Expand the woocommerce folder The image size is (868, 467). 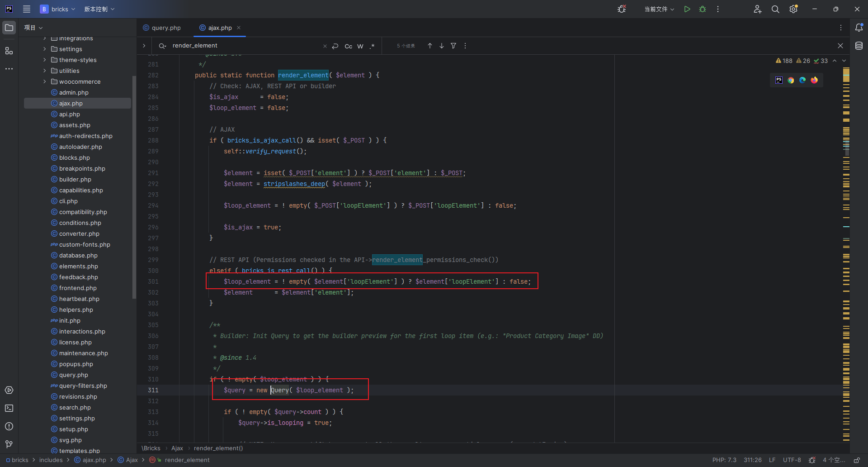(44, 81)
